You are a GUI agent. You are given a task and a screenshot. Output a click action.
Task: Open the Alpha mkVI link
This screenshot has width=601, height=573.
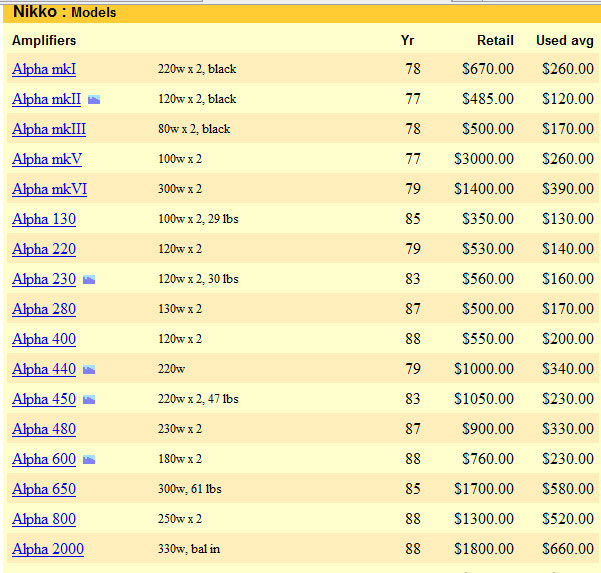pyautogui.click(x=49, y=189)
